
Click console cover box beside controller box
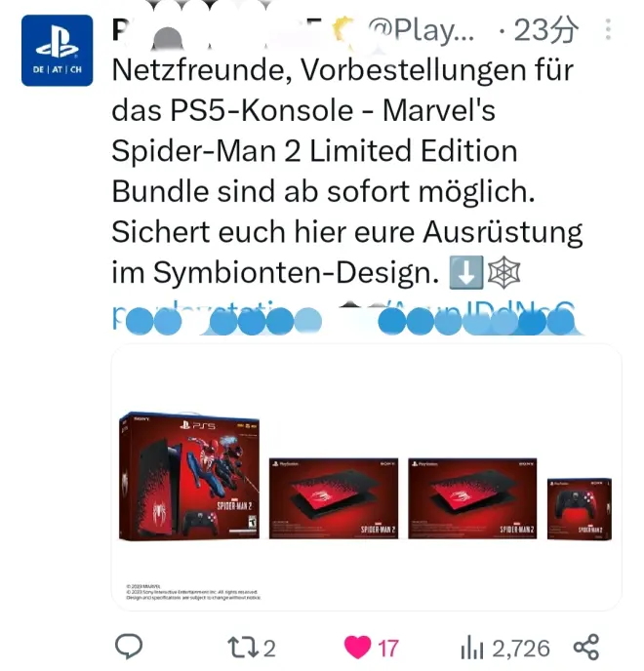pyautogui.click(x=472, y=498)
